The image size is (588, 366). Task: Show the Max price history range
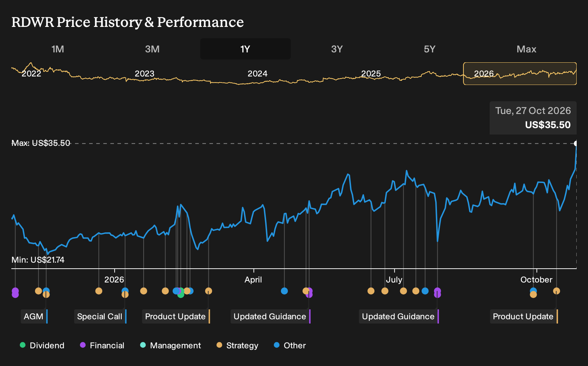[526, 49]
